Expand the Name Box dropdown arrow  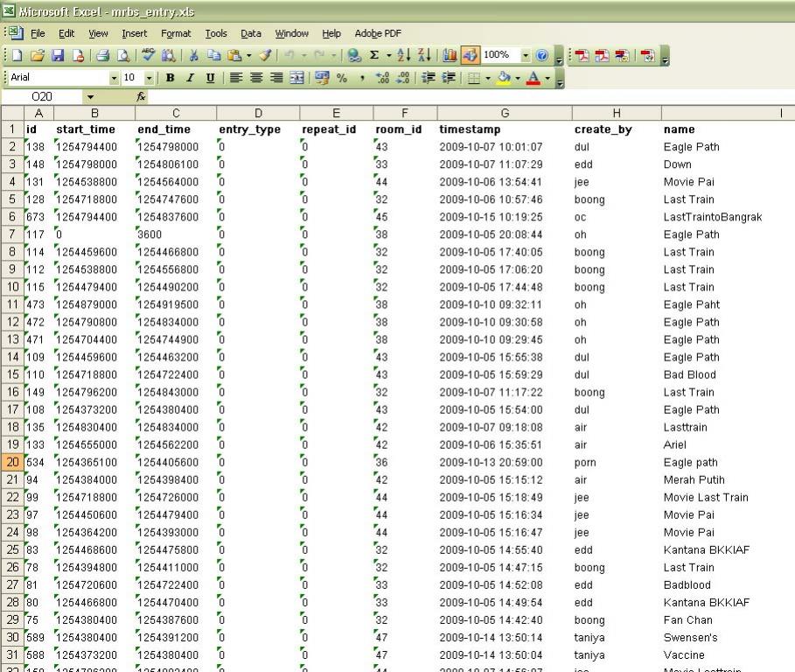90,97
